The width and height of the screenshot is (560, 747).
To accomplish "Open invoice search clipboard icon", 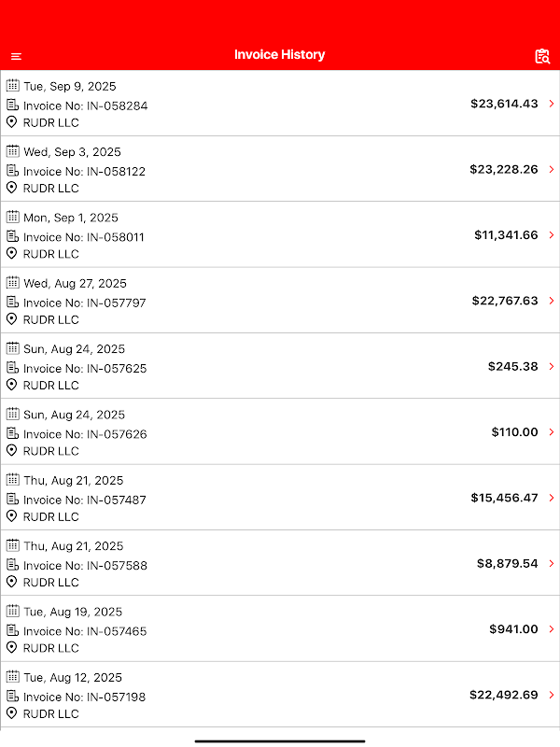I will click(x=542, y=56).
